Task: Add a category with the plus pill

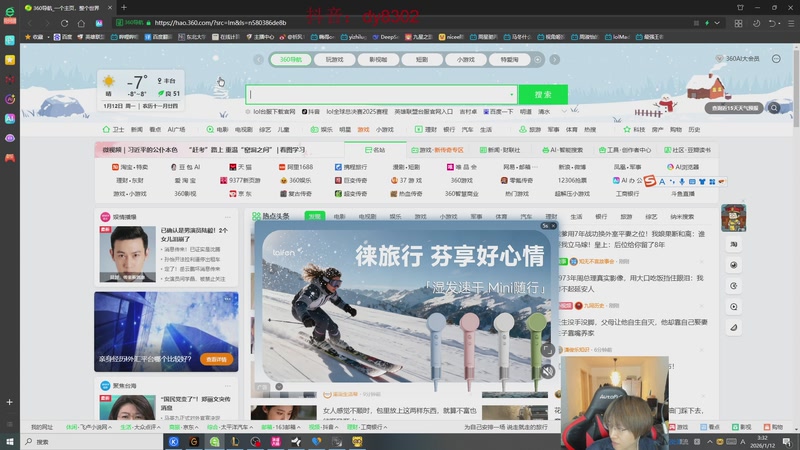Action: coord(537,60)
